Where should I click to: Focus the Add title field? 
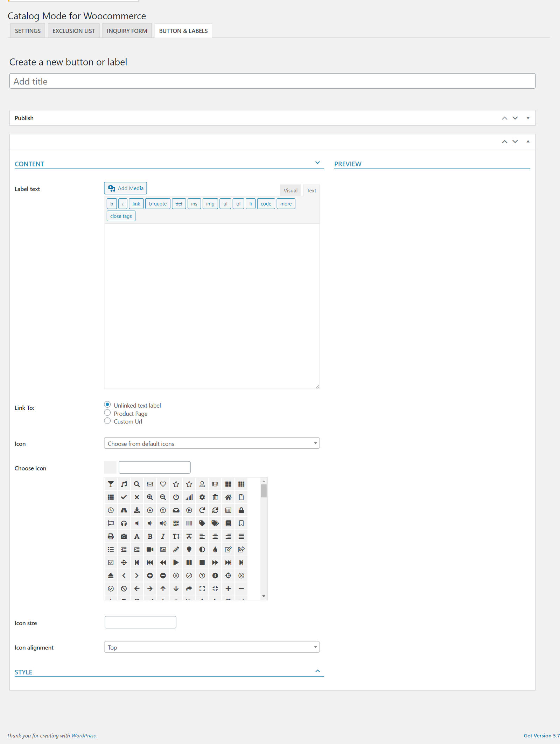pyautogui.click(x=272, y=81)
